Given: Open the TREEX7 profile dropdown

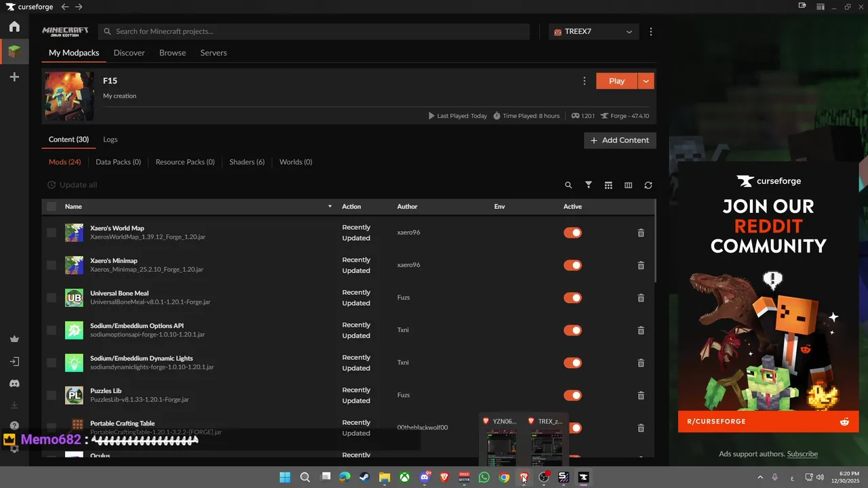Looking at the screenshot, I should pyautogui.click(x=593, y=32).
